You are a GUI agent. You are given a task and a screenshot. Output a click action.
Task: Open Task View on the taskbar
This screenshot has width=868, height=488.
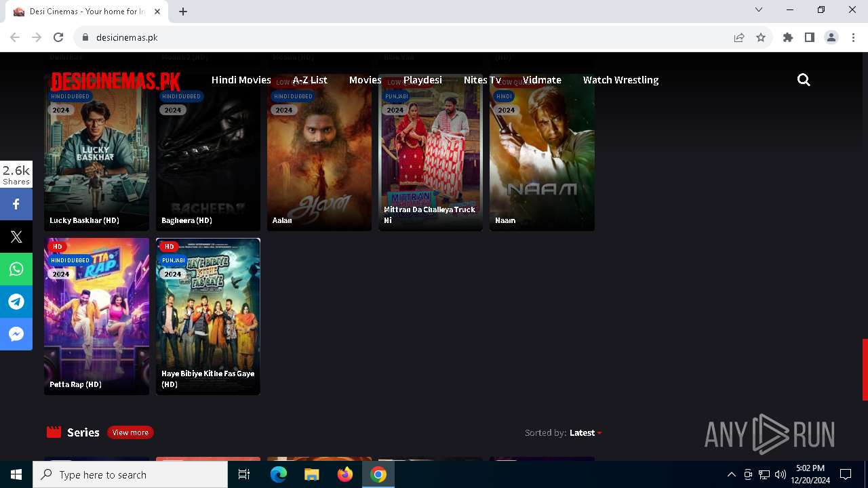click(244, 474)
